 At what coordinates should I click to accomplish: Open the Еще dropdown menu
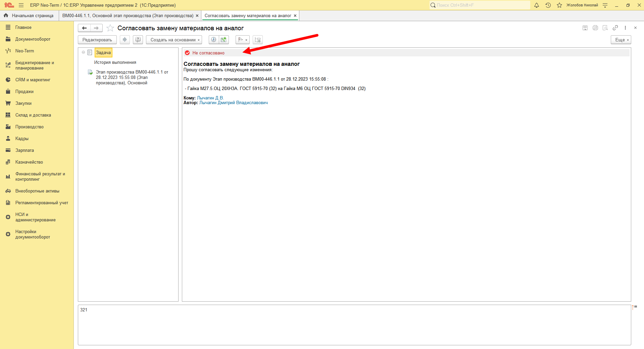pos(621,40)
